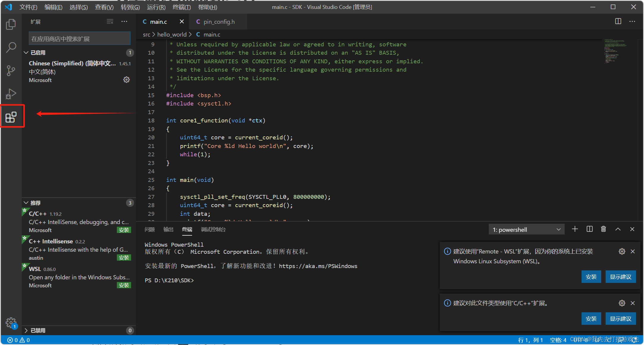Click 显示建议 on Remote-WSL notification
Screen dimensions: 644x345
(621, 277)
